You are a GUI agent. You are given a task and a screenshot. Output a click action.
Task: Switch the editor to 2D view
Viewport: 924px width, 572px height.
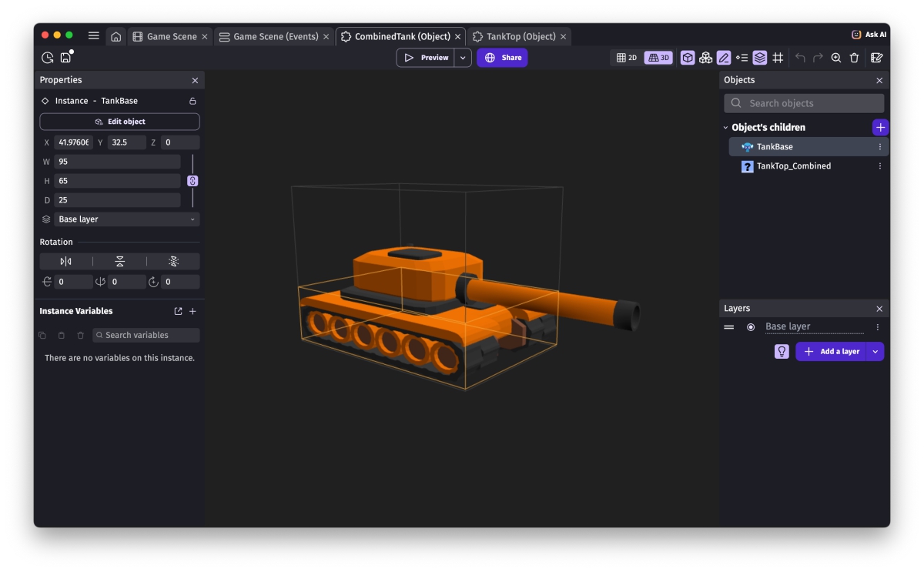click(x=627, y=58)
